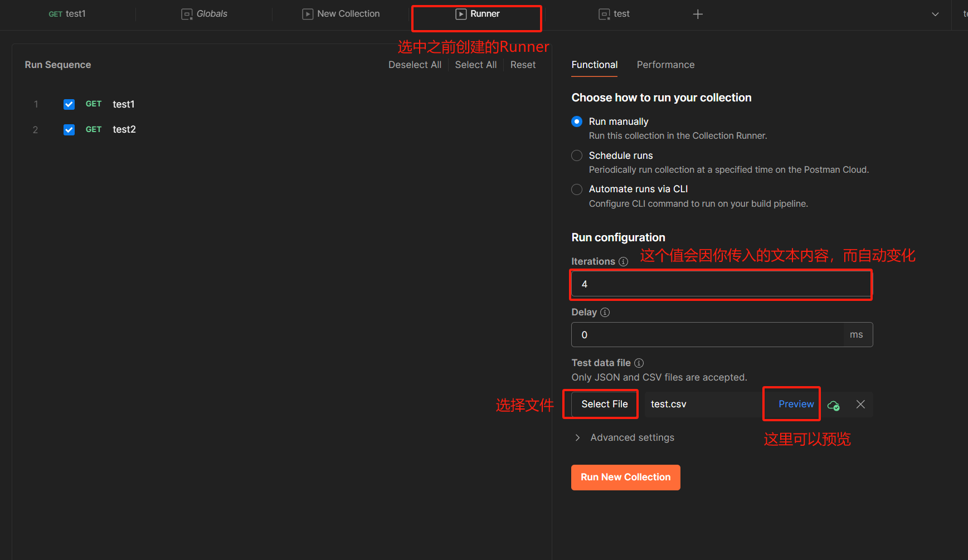Click the GET method label of test2 row

coord(94,129)
